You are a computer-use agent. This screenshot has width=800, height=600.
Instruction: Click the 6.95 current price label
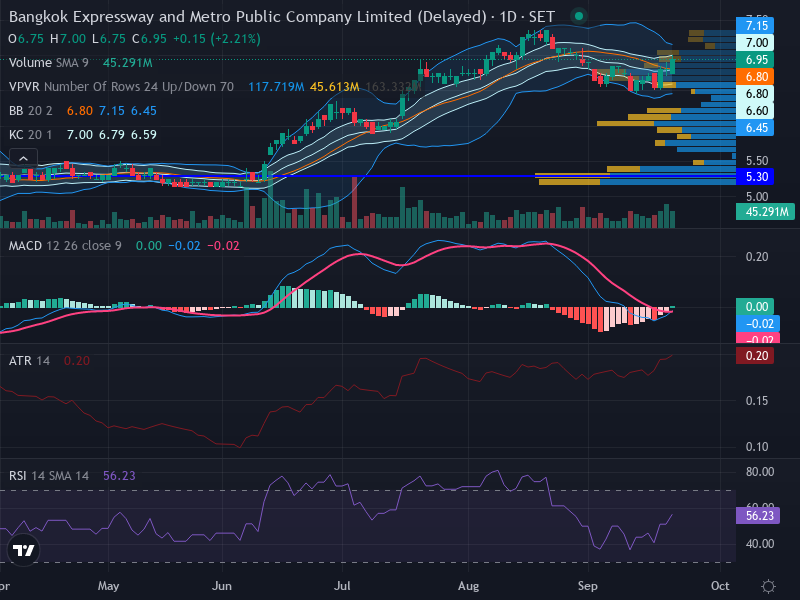(755, 60)
